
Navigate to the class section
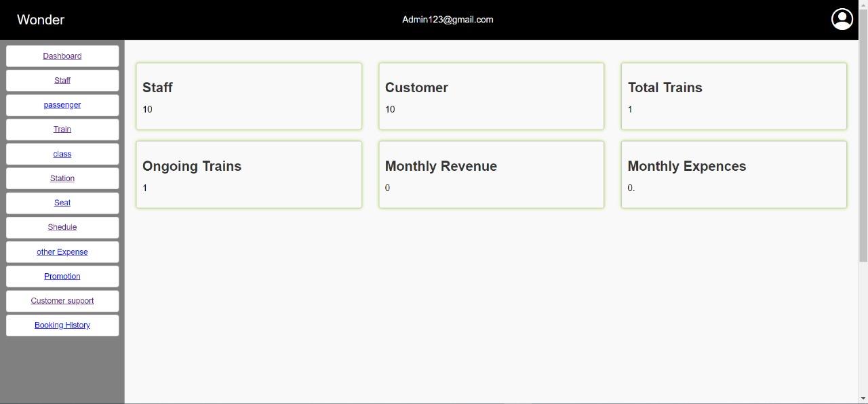coord(62,155)
